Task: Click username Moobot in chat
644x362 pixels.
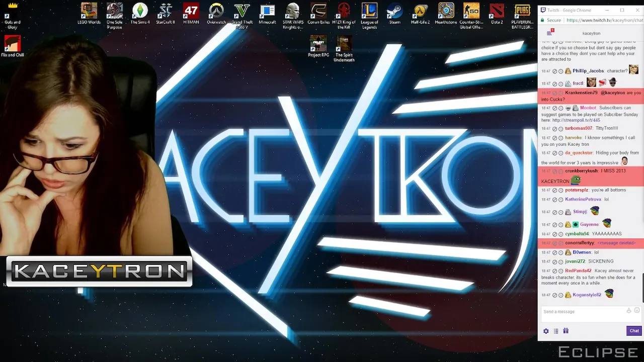Action: [x=588, y=108]
